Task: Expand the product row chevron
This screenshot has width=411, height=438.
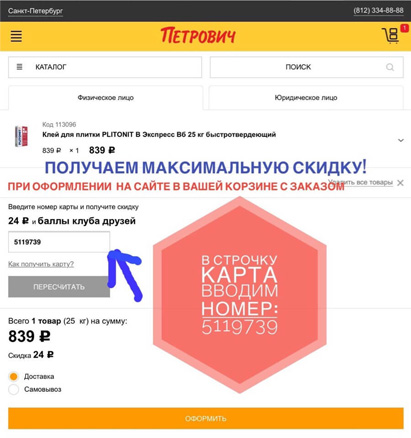Action: pyautogui.click(x=401, y=140)
